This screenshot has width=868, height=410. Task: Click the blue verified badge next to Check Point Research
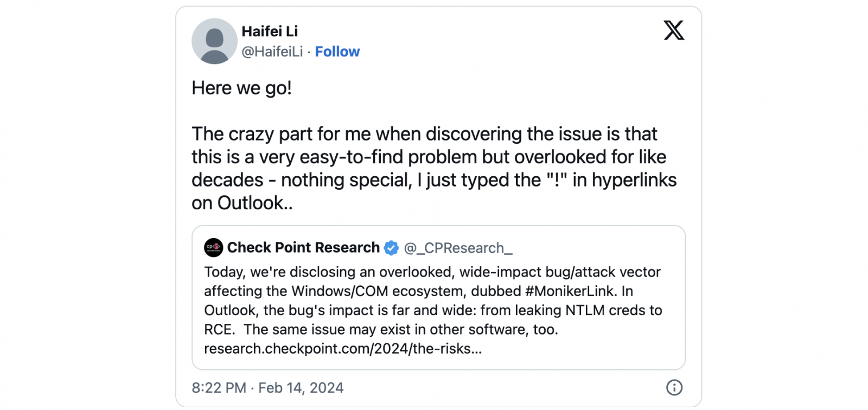point(390,247)
